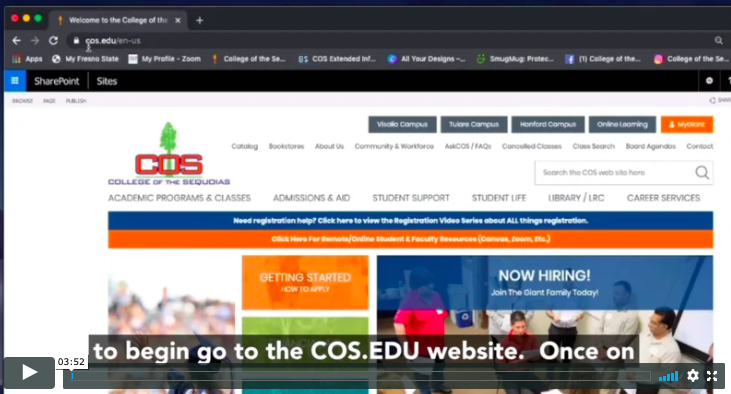
Task: Open the Contact link
Action: pyautogui.click(x=700, y=146)
